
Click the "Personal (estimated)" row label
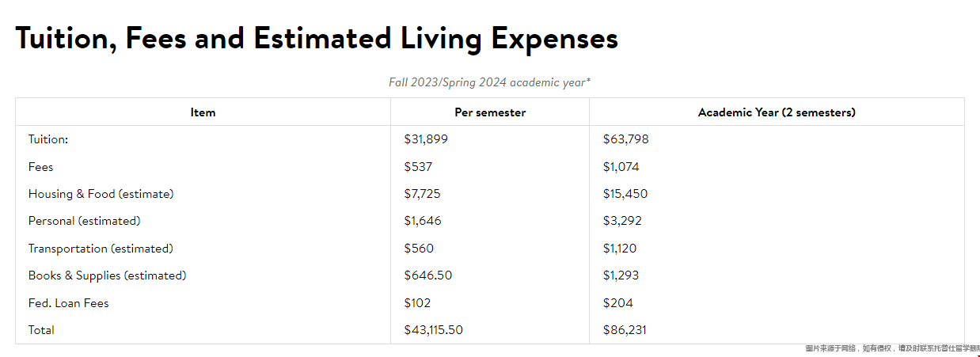point(84,221)
